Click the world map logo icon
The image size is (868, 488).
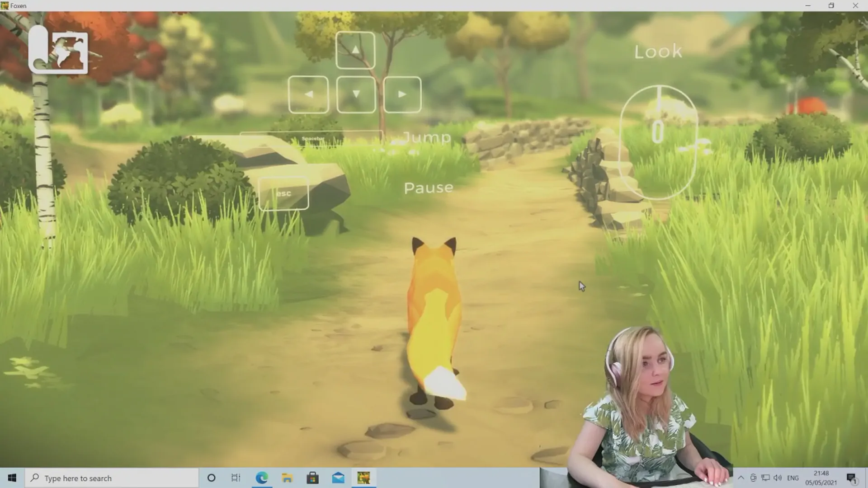pyautogui.click(x=58, y=50)
